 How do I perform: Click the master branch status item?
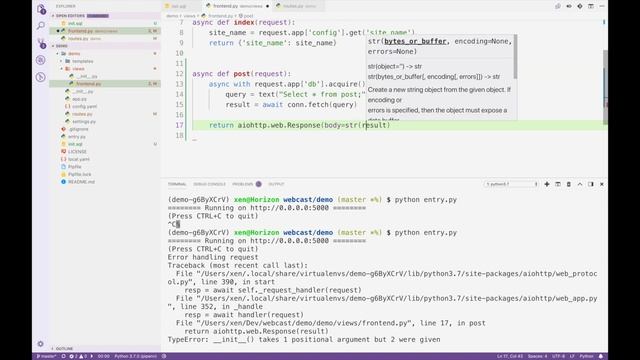pos(47,356)
